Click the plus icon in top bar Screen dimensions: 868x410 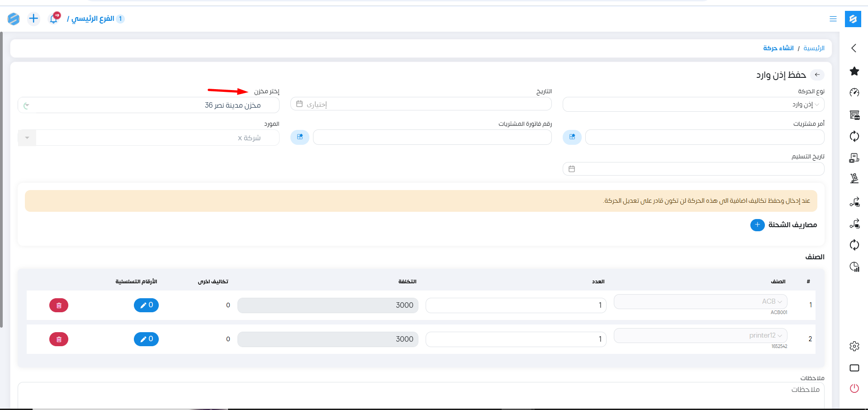pos(33,19)
